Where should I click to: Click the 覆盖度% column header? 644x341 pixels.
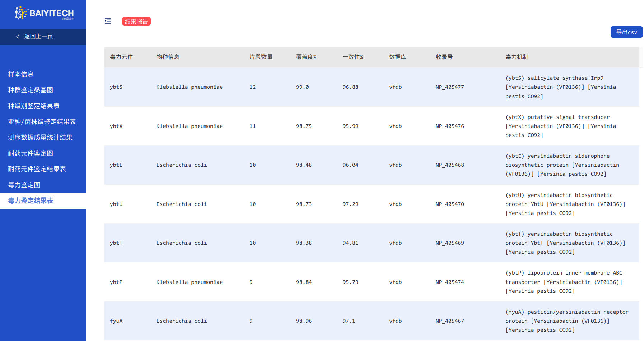(x=306, y=57)
